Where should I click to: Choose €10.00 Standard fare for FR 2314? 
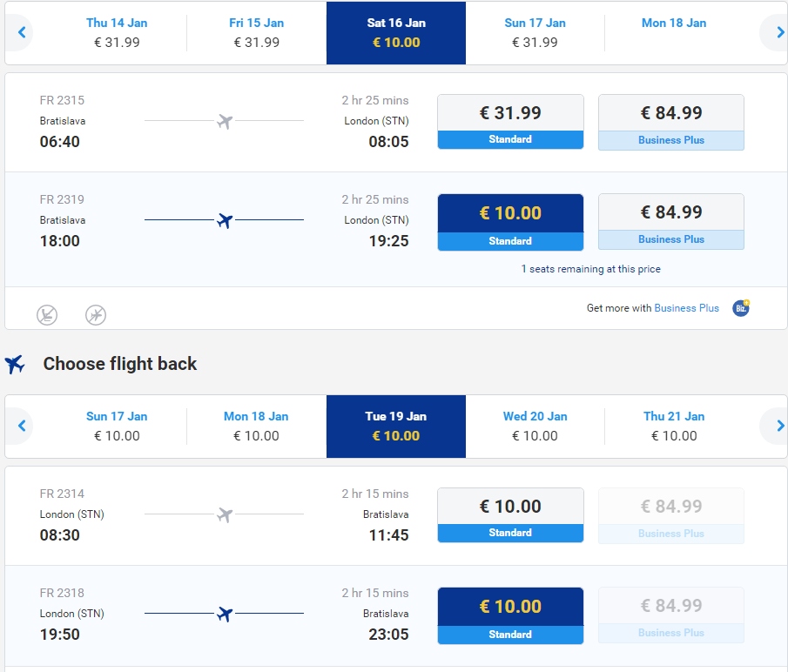(x=510, y=515)
